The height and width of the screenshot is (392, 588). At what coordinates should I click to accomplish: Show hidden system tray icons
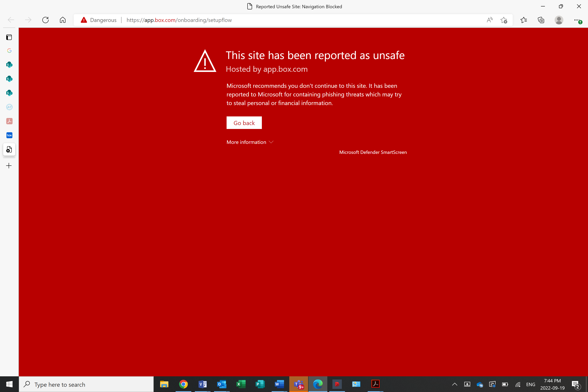(x=455, y=384)
